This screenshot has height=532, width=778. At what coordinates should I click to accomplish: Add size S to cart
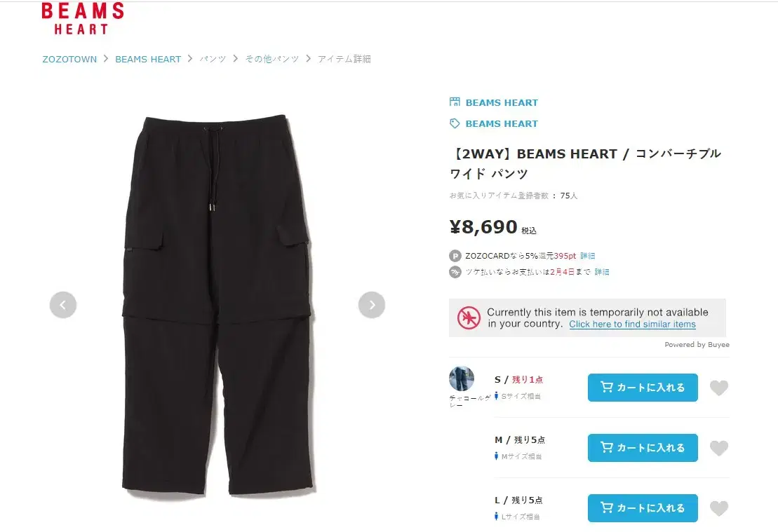pyautogui.click(x=643, y=388)
